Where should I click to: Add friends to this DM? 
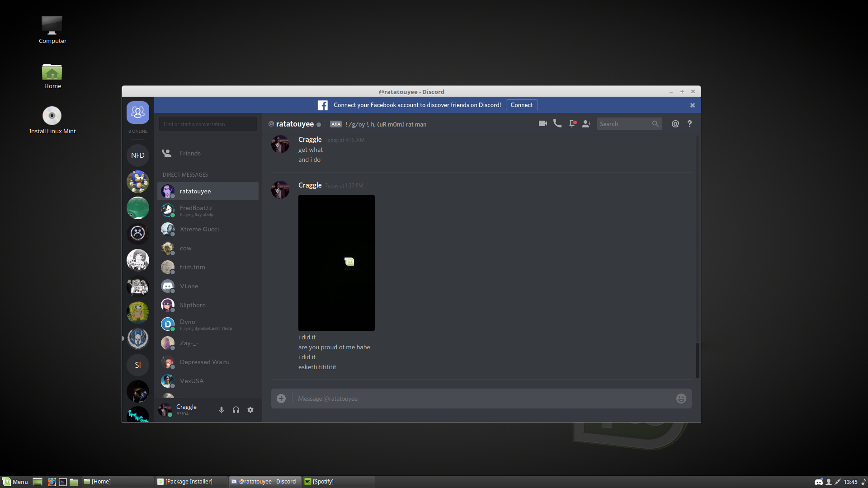click(x=586, y=123)
